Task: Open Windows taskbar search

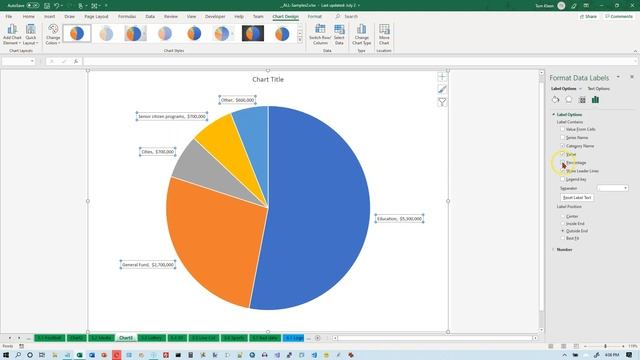Action: pyautogui.click(x=18, y=355)
